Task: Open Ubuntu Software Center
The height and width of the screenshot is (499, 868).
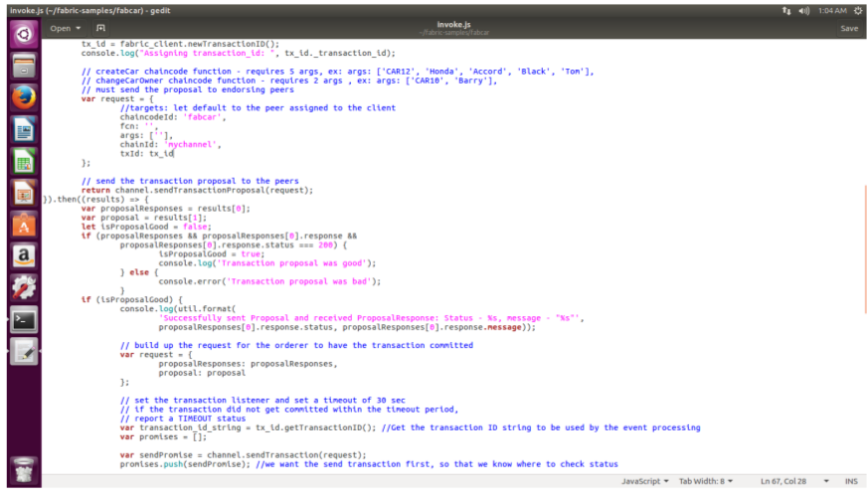Action: (x=22, y=225)
